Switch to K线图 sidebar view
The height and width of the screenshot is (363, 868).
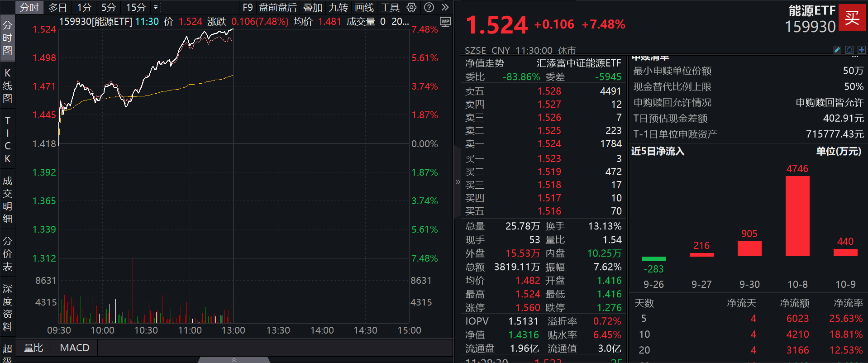coord(7,86)
